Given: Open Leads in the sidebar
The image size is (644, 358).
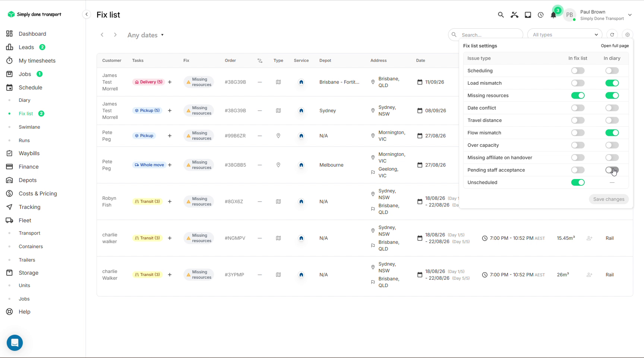Looking at the screenshot, I should 26,47.
